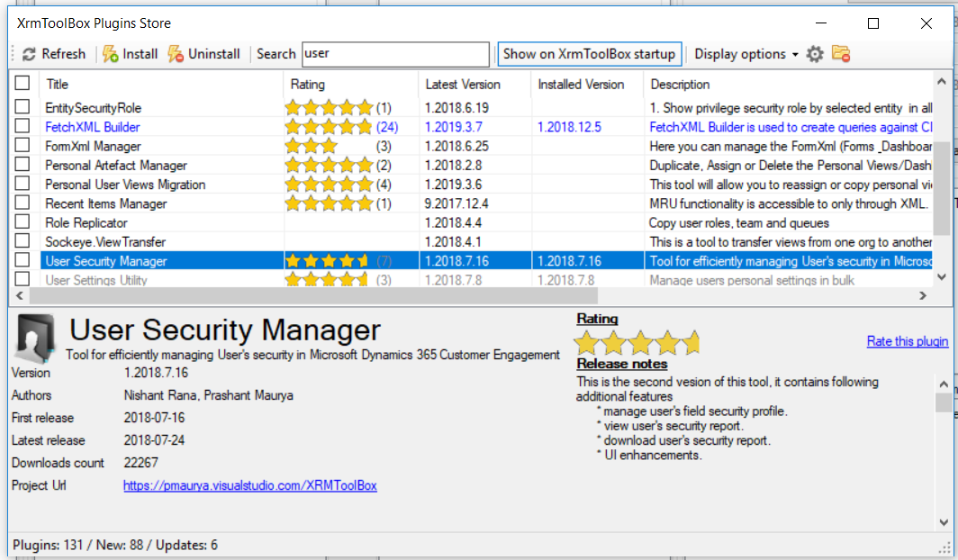Click the Uninstall plugin icon

click(x=176, y=54)
